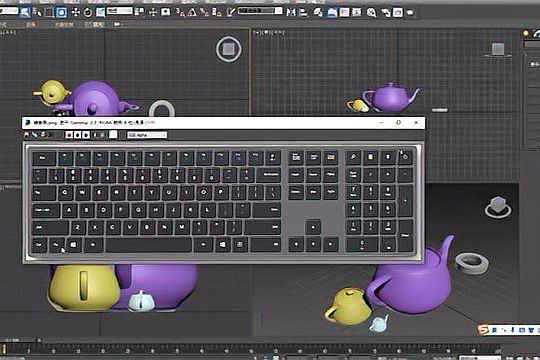The image size is (540, 360).
Task: Click the top-left viewport label menu
Action: pyautogui.click(x=8, y=33)
